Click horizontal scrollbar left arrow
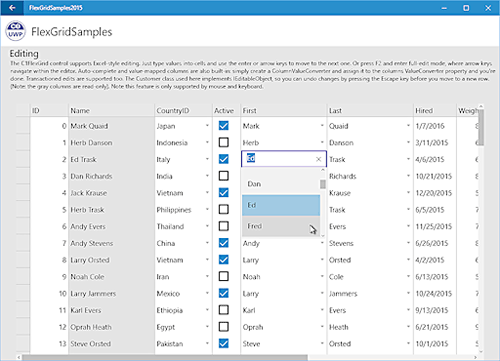 point(19,357)
